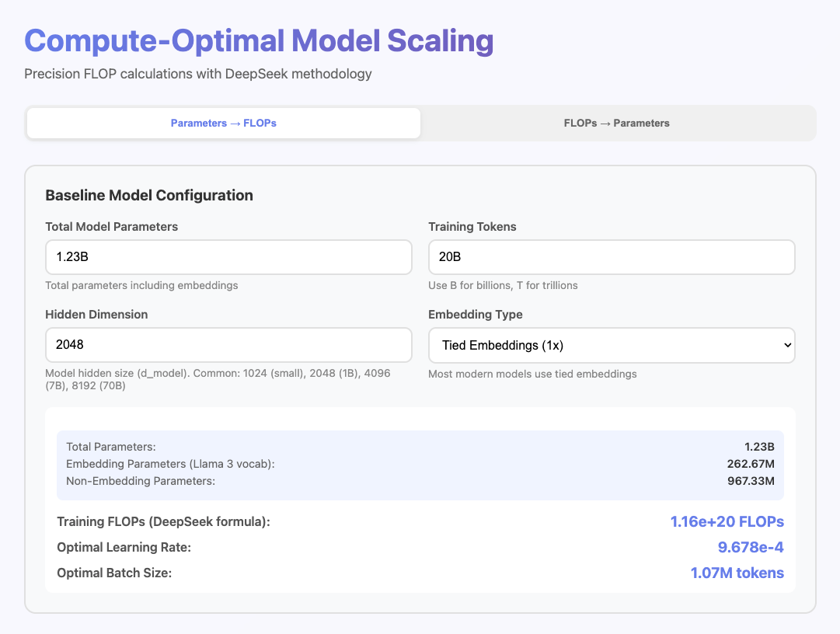Screen dimensions: 840x634
Task: Click the Total Model Parameters input field
Action: click(228, 257)
